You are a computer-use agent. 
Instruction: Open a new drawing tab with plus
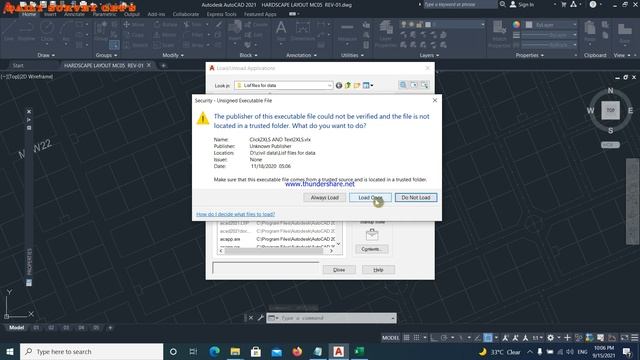[163, 65]
